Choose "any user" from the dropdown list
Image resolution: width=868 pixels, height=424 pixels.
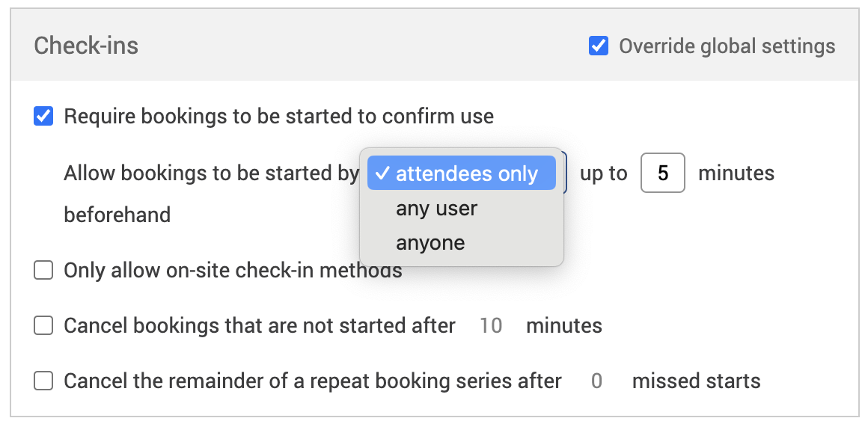tap(436, 209)
